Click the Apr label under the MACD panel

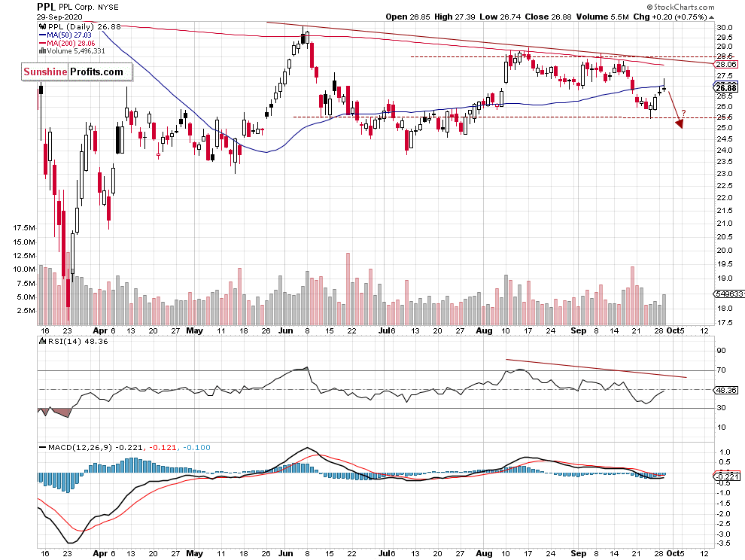[100, 554]
